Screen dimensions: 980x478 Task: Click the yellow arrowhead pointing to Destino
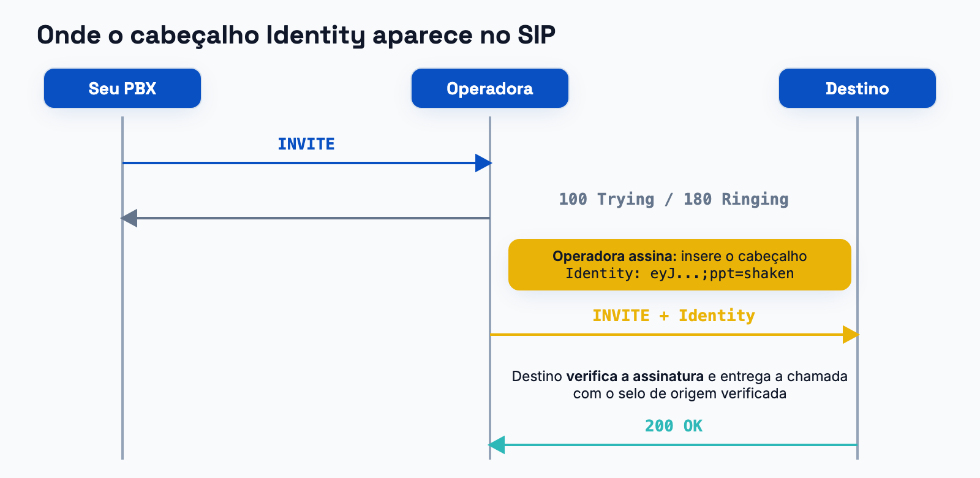click(851, 335)
